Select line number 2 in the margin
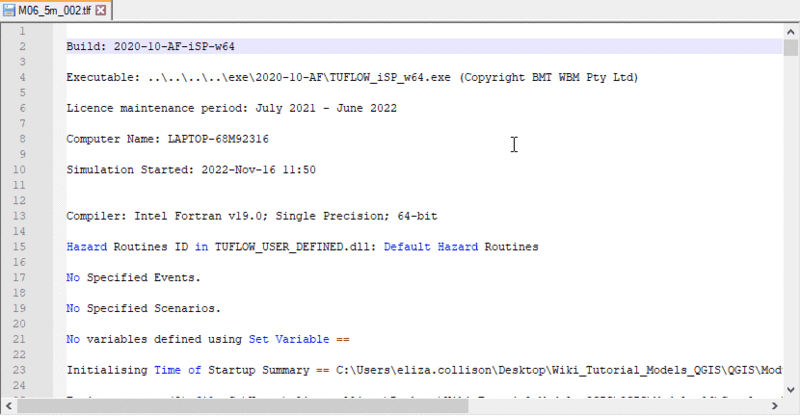The width and height of the screenshot is (800, 416). coord(22,47)
